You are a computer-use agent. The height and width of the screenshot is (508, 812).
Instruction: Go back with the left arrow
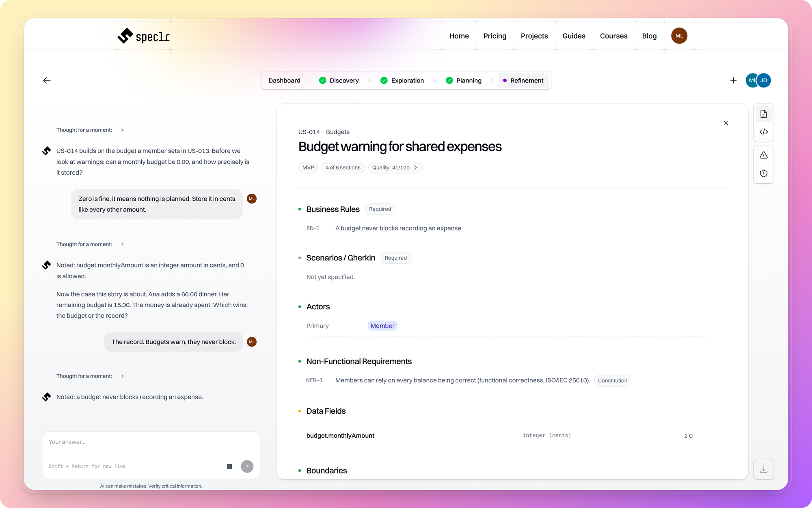coord(47,80)
